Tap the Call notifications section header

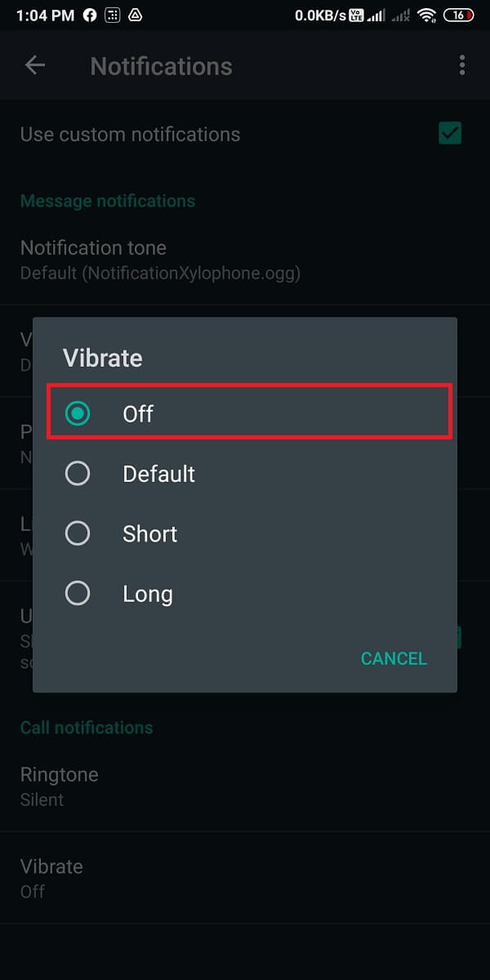(x=87, y=728)
